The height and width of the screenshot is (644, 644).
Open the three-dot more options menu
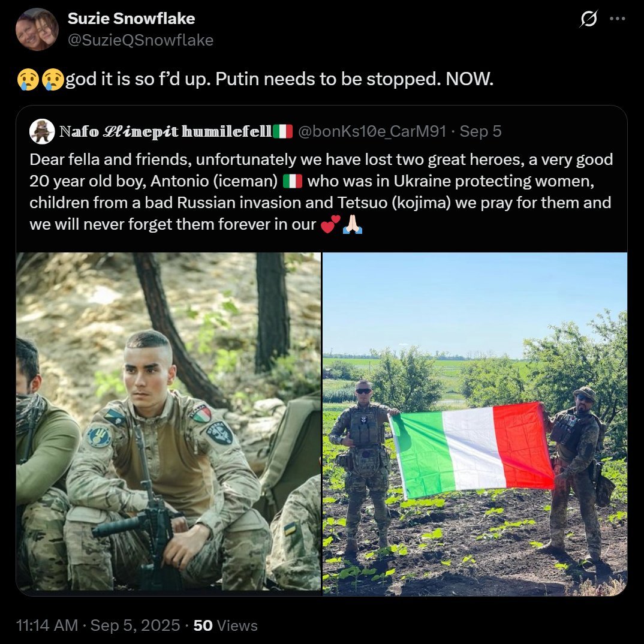pyautogui.click(x=617, y=19)
